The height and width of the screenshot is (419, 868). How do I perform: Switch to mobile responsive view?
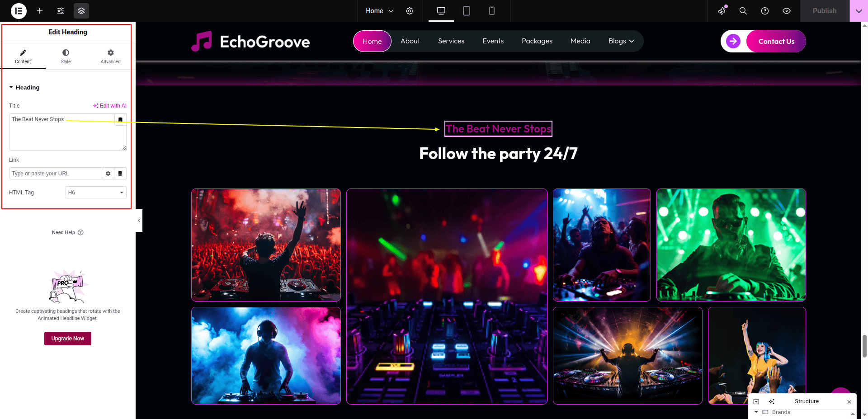[x=492, y=11]
